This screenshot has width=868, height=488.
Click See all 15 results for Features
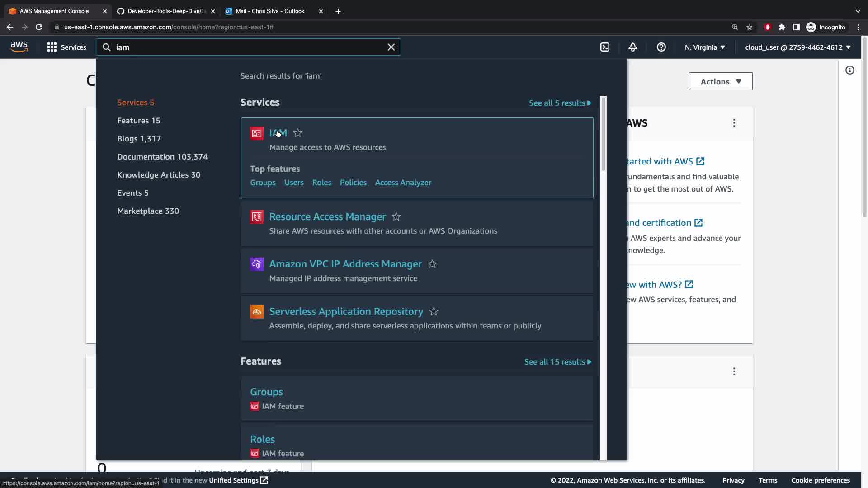(x=557, y=362)
